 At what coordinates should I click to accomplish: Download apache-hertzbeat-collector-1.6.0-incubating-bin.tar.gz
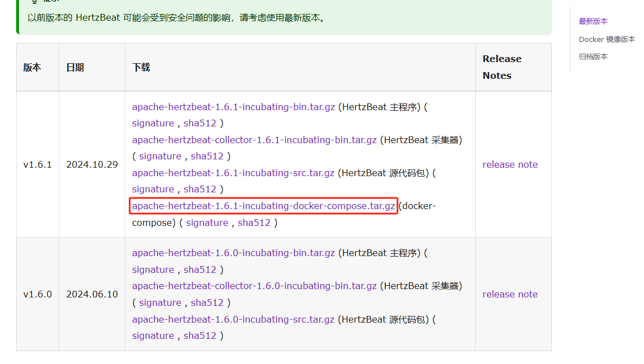point(254,286)
